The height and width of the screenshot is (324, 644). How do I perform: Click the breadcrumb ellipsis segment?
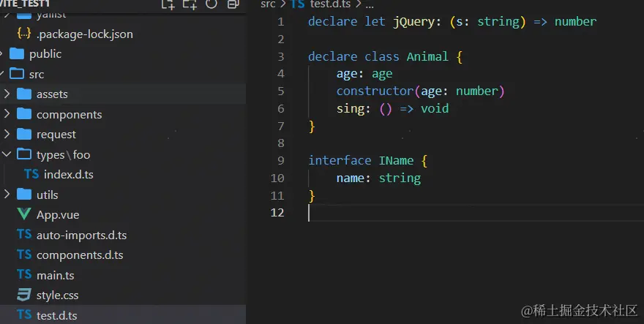[370, 5]
